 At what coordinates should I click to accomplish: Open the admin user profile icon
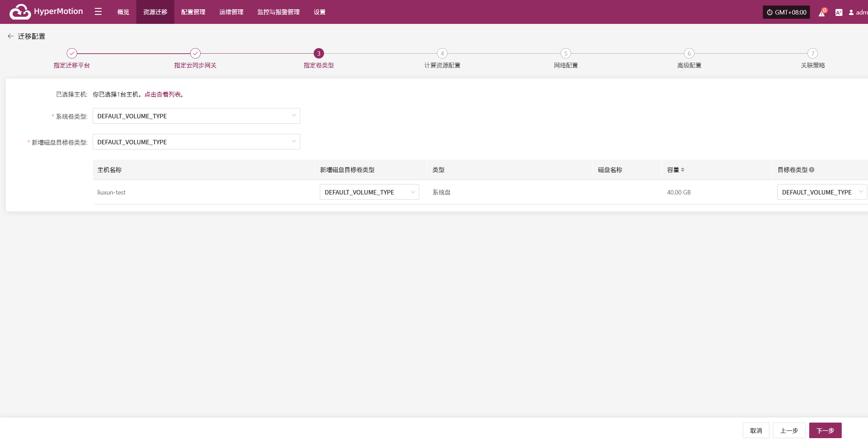click(851, 12)
